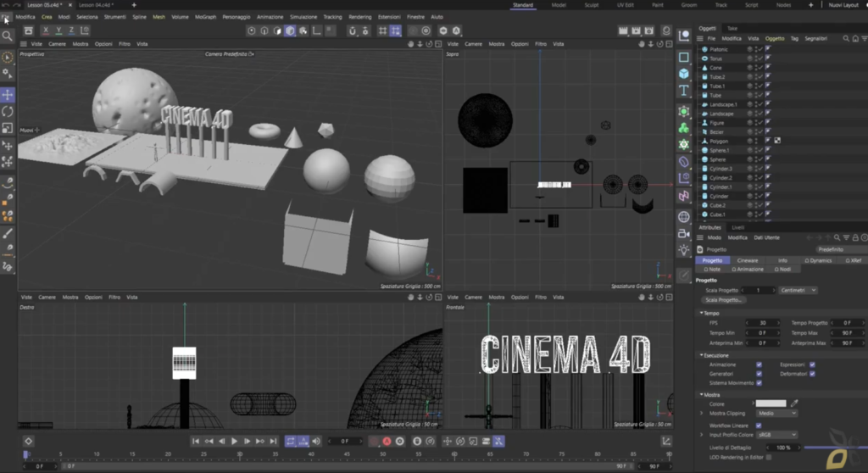Toggle enable checkmark for Cone object
Viewport: 868px width, 473px height.
[759, 68]
